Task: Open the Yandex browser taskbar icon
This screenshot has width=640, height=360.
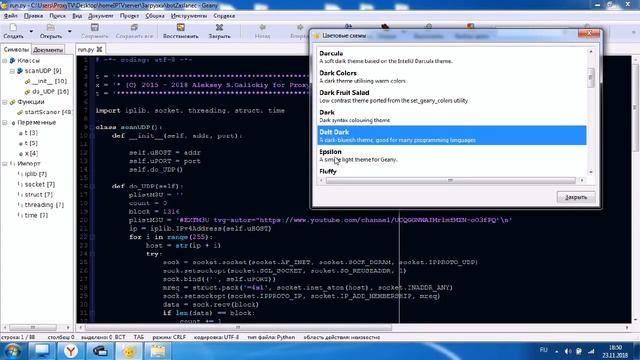Action: pyautogui.click(x=71, y=351)
